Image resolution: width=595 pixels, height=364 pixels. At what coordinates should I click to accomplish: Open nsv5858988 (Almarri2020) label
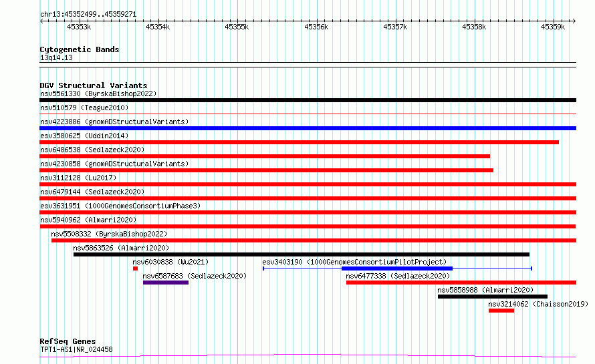tap(485, 290)
